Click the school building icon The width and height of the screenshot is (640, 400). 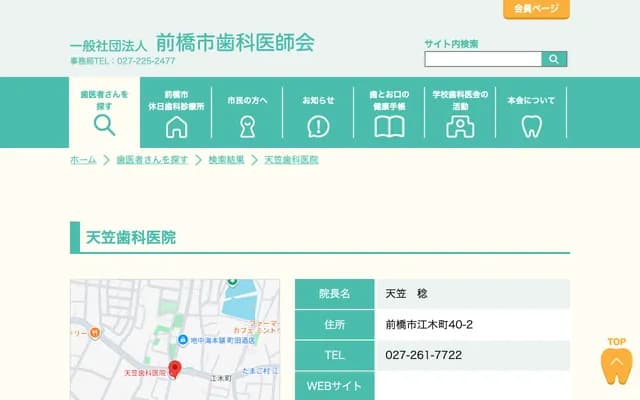coord(460,127)
